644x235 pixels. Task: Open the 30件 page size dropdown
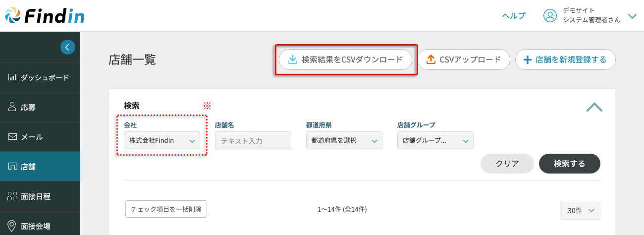coord(580,210)
